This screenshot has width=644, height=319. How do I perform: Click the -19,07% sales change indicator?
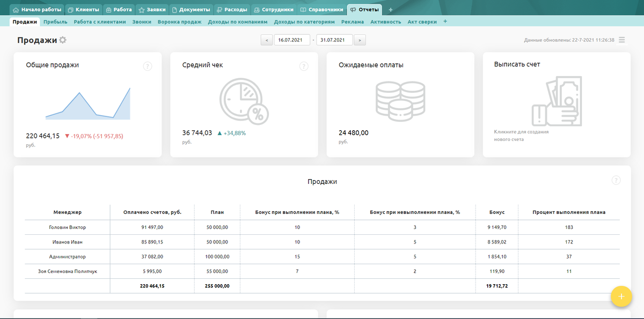(x=94, y=136)
